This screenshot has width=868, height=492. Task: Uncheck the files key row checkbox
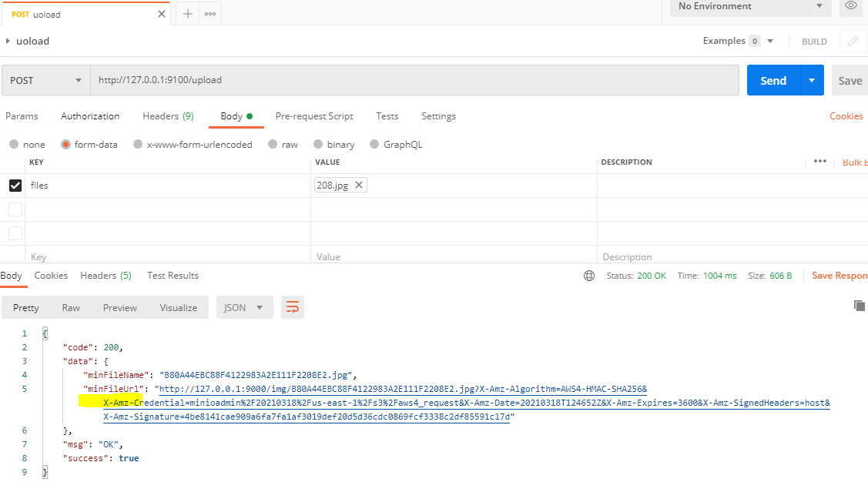click(x=16, y=185)
